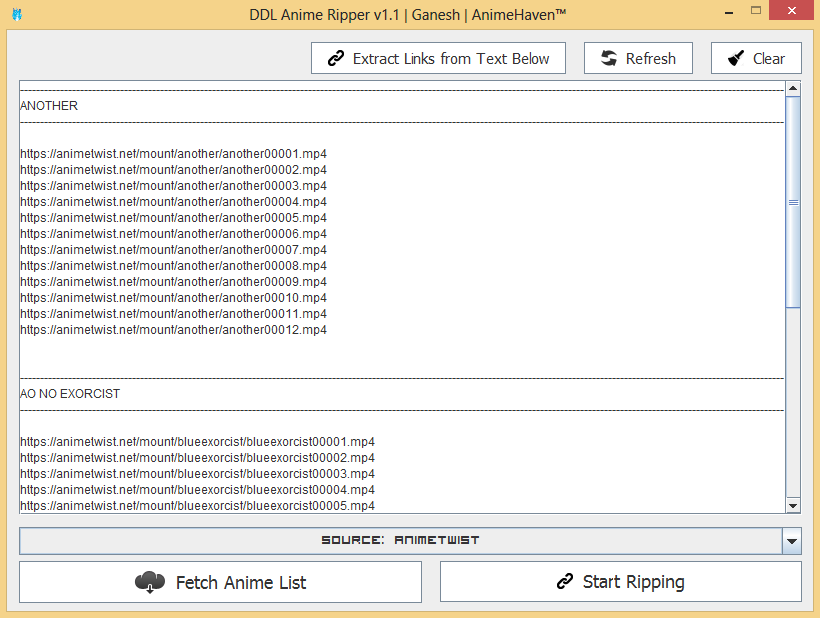Click the blueexorcist00005.mp4 link line

(198, 506)
